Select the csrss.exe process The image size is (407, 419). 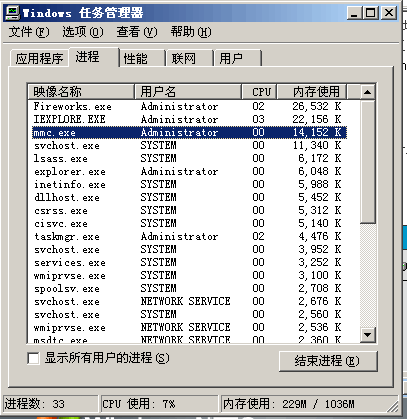(x=189, y=210)
